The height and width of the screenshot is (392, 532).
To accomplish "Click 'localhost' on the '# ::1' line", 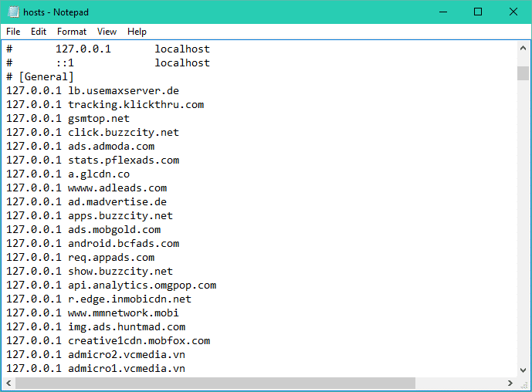I will click(x=182, y=63).
